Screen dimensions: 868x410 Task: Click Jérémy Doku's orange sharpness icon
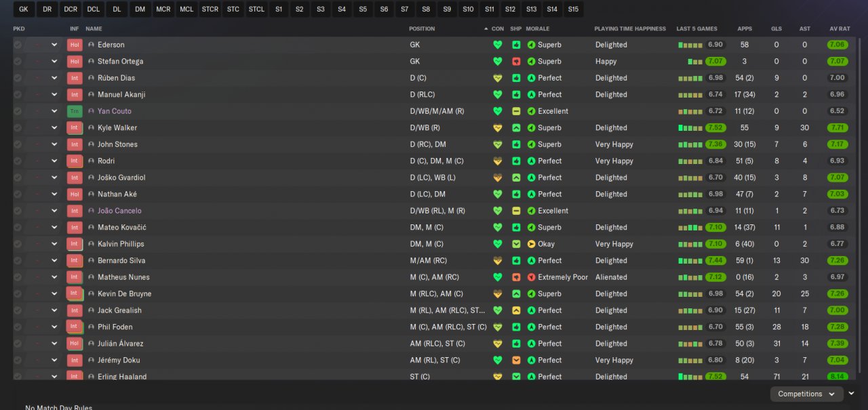[x=516, y=361]
